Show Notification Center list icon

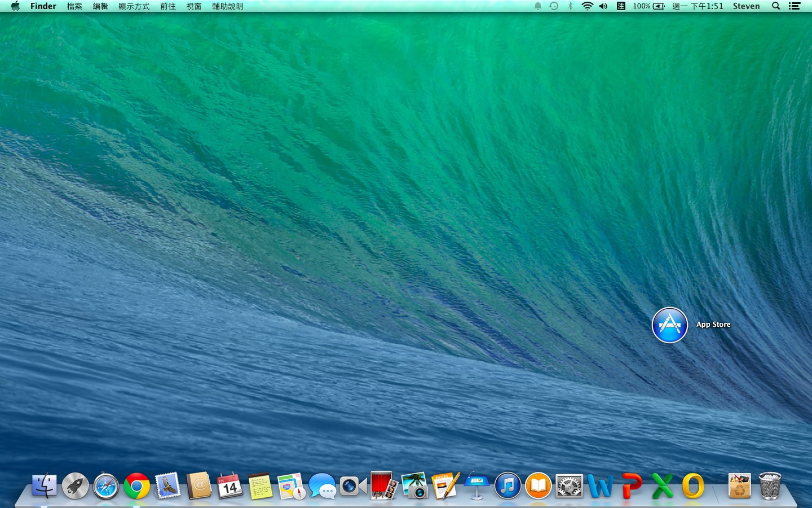(x=795, y=6)
